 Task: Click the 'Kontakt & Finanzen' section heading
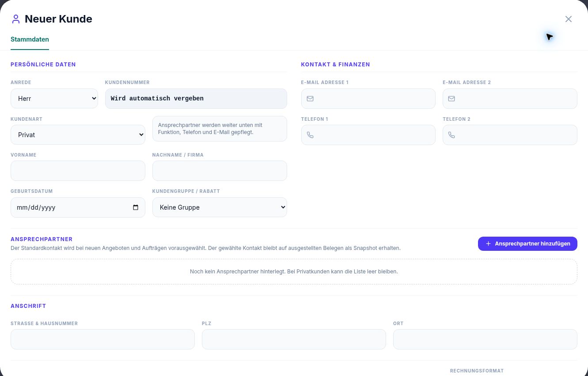click(335, 65)
